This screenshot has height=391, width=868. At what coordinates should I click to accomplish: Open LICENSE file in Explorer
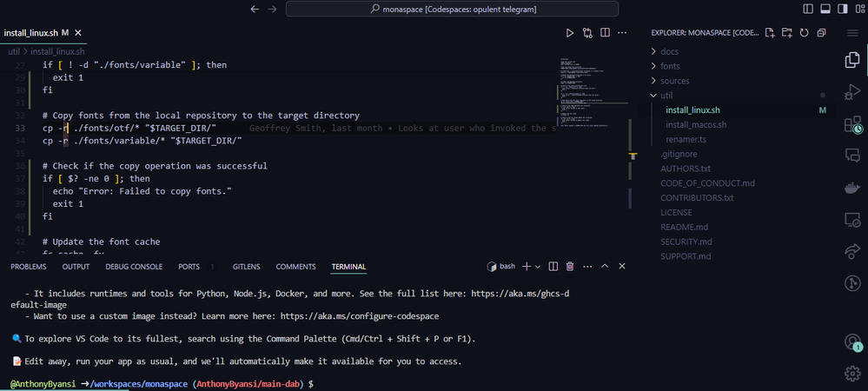(x=676, y=212)
